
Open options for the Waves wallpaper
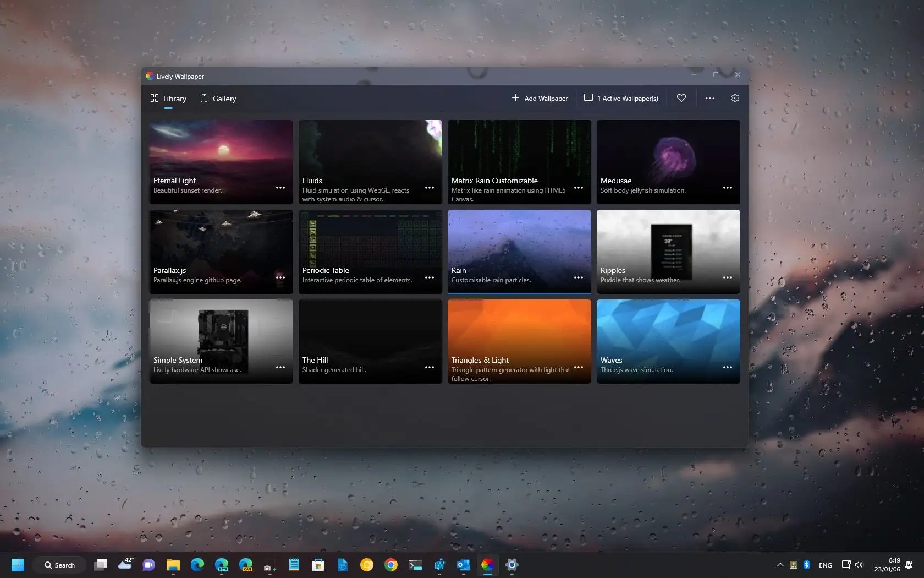[x=727, y=367]
